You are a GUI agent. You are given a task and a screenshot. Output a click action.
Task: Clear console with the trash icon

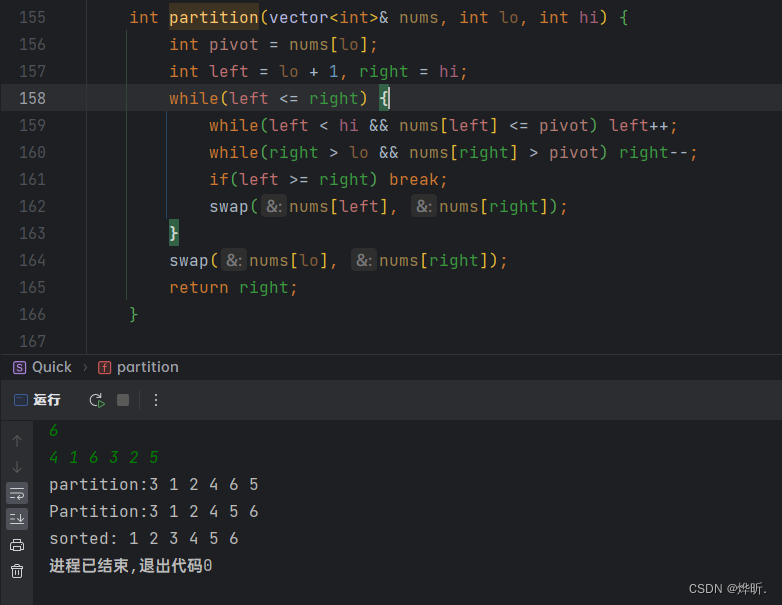pos(17,571)
